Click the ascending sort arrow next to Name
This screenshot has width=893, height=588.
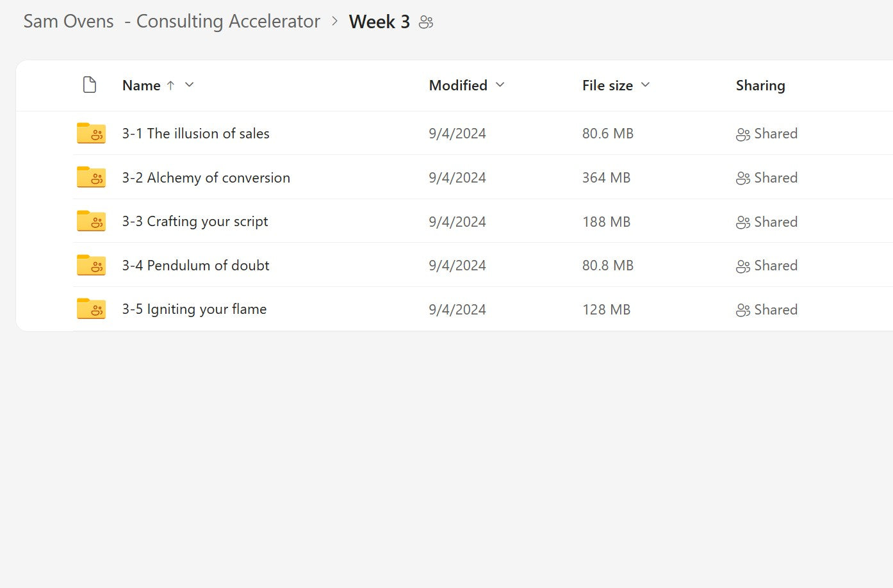click(x=170, y=85)
